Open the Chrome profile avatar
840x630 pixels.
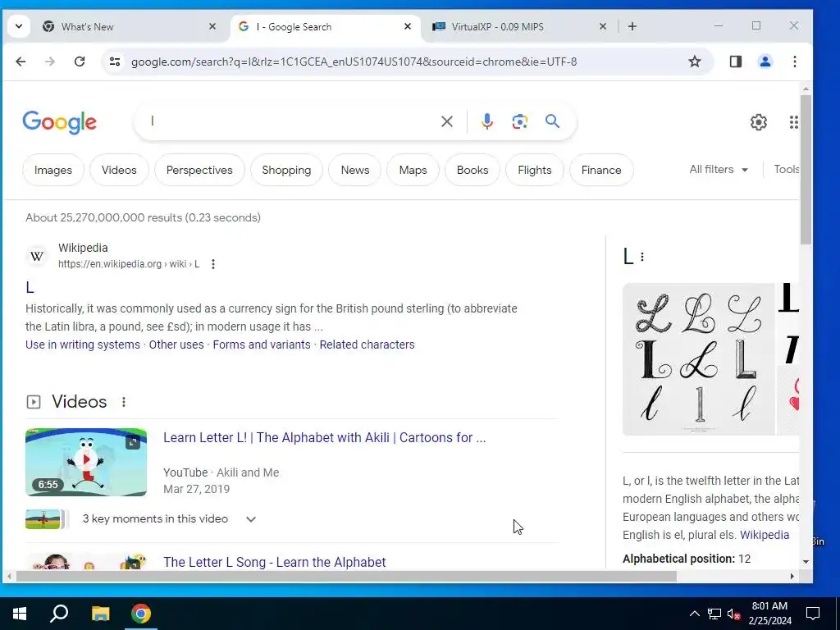pos(765,62)
